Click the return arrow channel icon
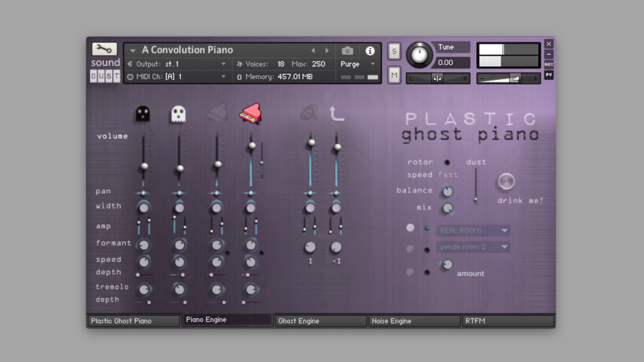The height and width of the screenshot is (362, 644). pyautogui.click(x=336, y=113)
